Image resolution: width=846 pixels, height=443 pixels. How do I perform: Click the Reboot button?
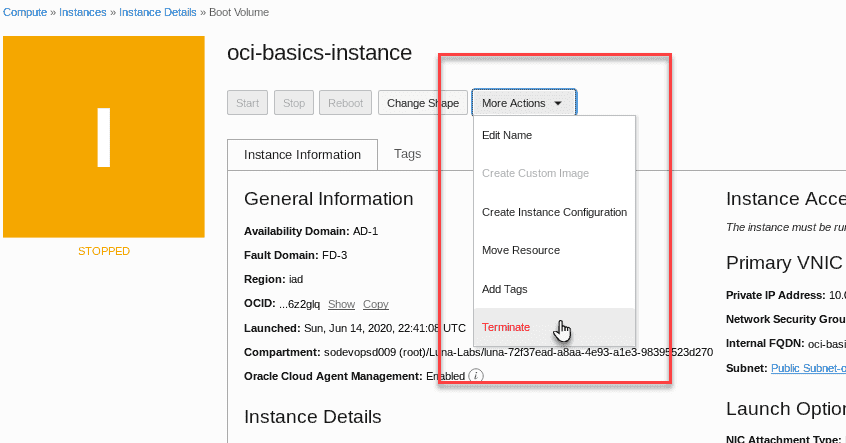pyautogui.click(x=345, y=103)
